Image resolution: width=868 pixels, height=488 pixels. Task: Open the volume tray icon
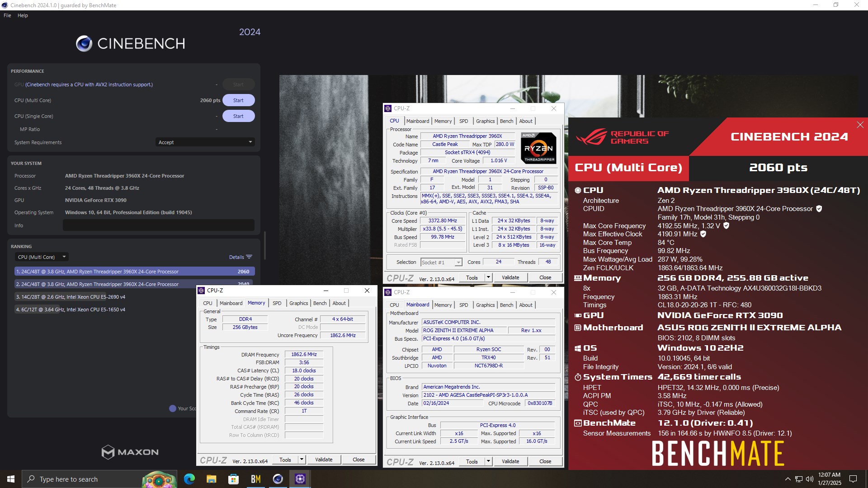pyautogui.click(x=810, y=479)
